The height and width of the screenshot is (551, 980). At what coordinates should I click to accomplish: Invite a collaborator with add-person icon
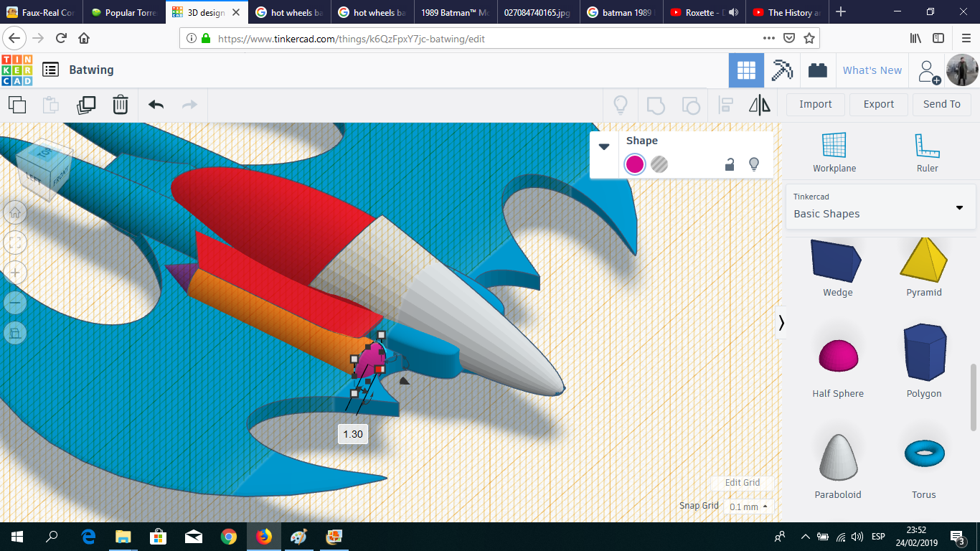[929, 71]
